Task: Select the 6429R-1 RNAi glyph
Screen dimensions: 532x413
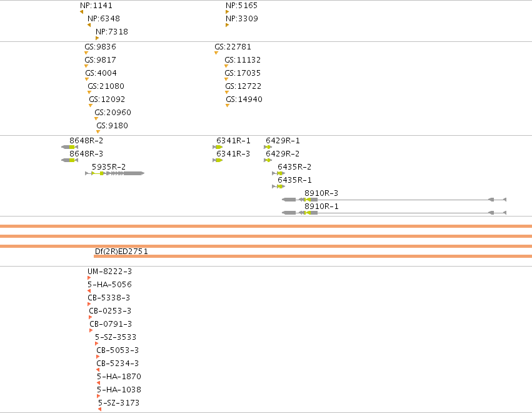Action: (x=268, y=147)
